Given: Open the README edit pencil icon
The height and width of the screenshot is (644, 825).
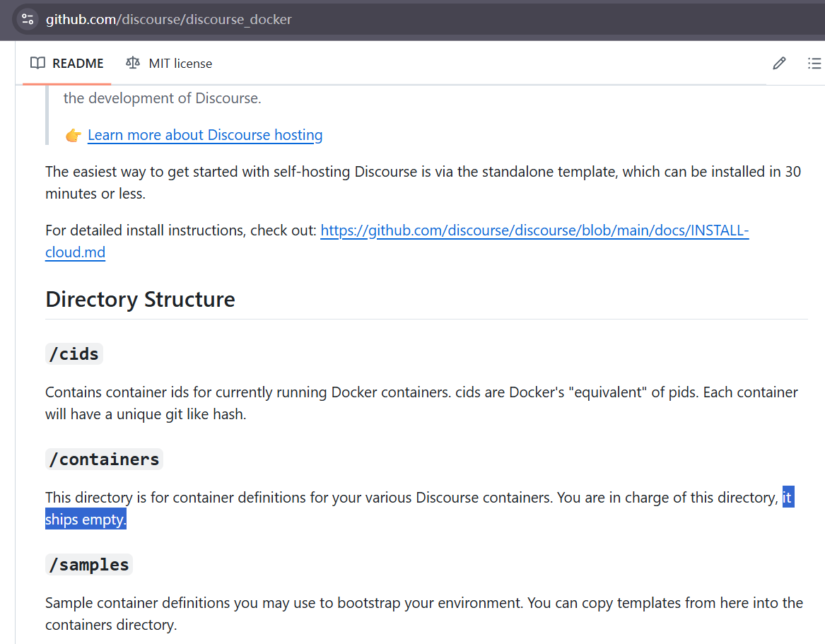Looking at the screenshot, I should (x=779, y=64).
